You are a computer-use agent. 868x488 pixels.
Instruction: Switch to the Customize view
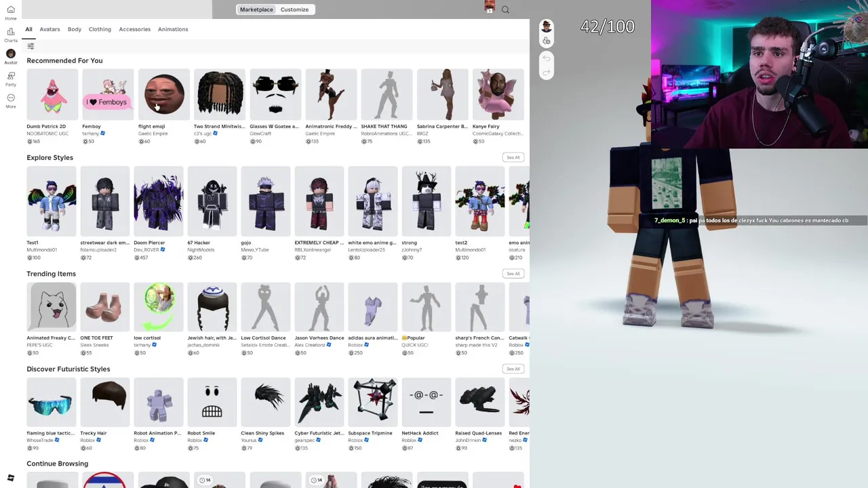[x=294, y=9]
